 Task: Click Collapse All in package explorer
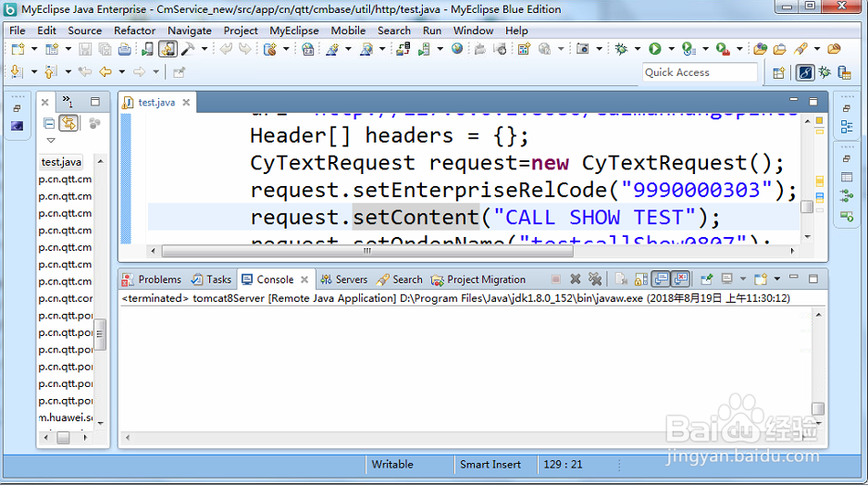click(49, 123)
